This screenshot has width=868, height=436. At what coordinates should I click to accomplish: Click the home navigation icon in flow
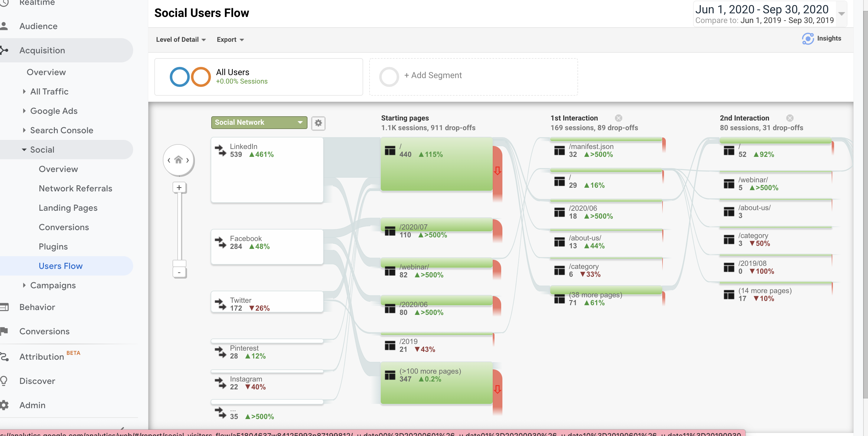coord(178,160)
